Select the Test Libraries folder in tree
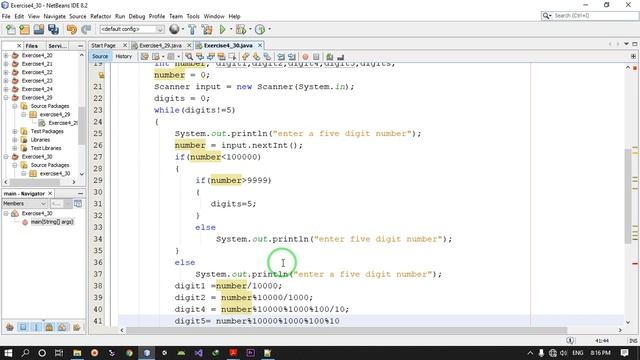 tap(46, 148)
